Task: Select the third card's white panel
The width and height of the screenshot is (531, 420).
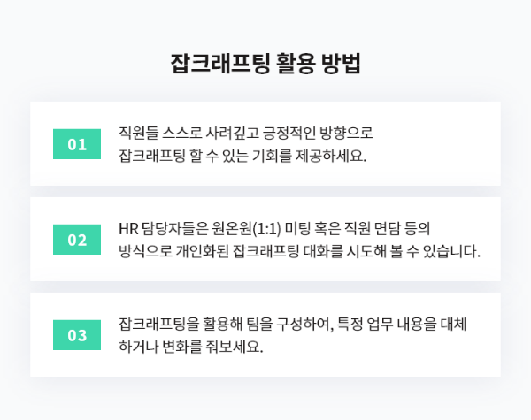Action: (265, 334)
